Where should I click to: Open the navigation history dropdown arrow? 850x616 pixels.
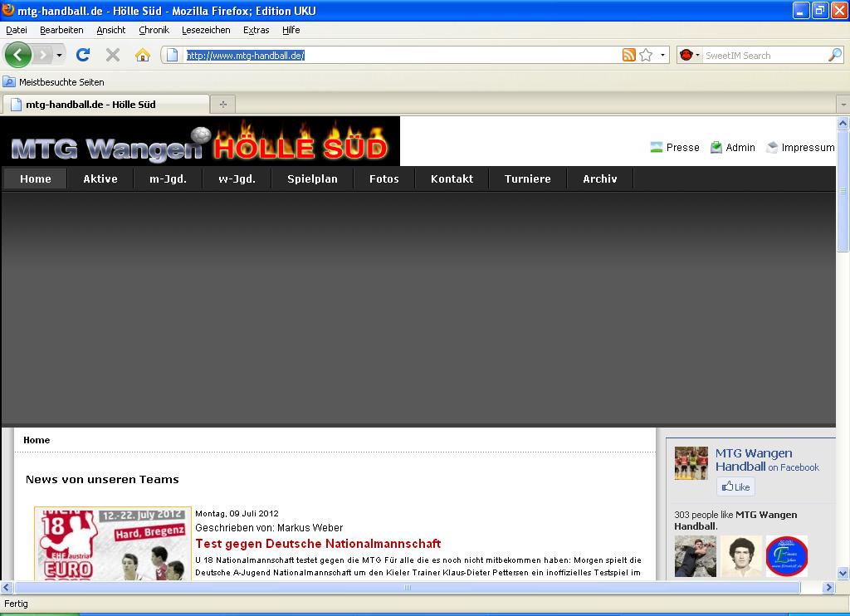[59, 56]
